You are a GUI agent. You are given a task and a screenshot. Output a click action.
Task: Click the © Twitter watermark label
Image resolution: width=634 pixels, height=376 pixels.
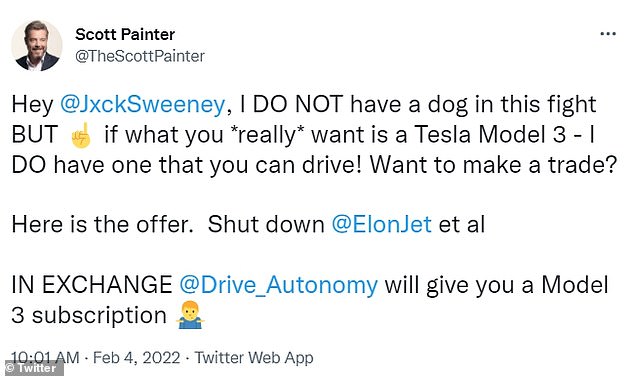coord(32,368)
